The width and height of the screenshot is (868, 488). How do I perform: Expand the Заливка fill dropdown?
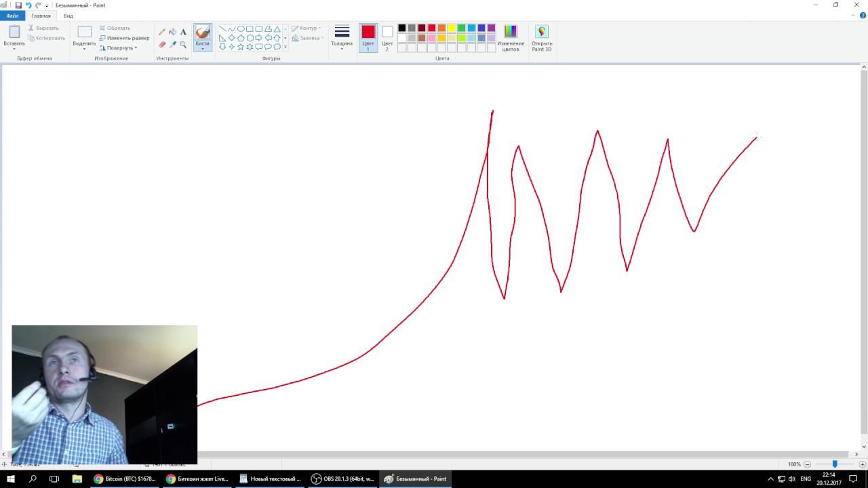[x=307, y=38]
